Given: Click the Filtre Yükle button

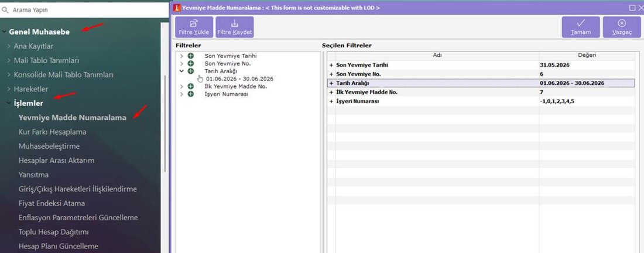Looking at the screenshot, I should (x=194, y=27).
